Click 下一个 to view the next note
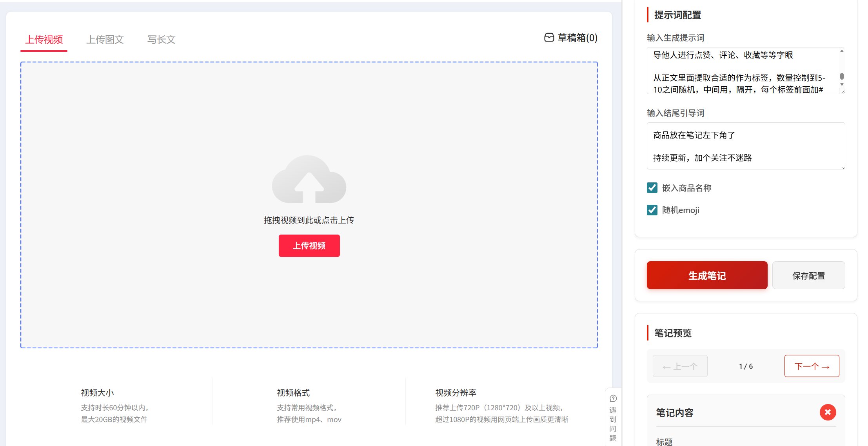The width and height of the screenshot is (868, 446). [812, 366]
